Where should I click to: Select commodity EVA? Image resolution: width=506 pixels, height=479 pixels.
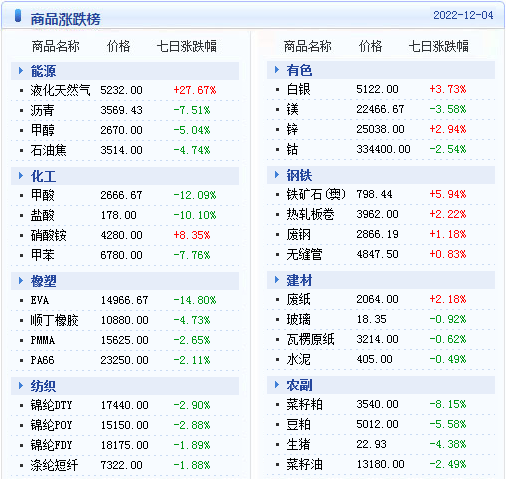pos(40,300)
